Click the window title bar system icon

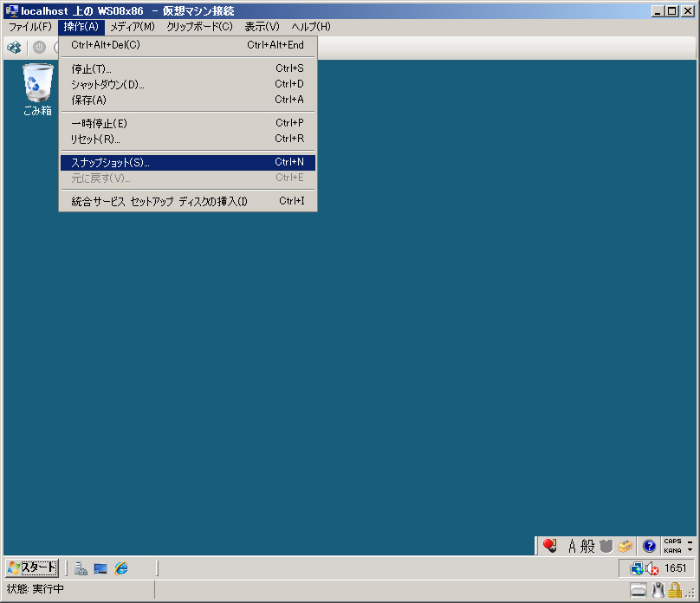[12, 11]
